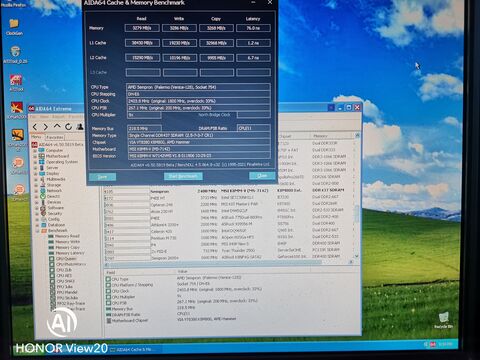Image resolution: width=480 pixels, height=360 pixels.
Task: Select the Memory Copy benchmark icon
Action: (51, 247)
